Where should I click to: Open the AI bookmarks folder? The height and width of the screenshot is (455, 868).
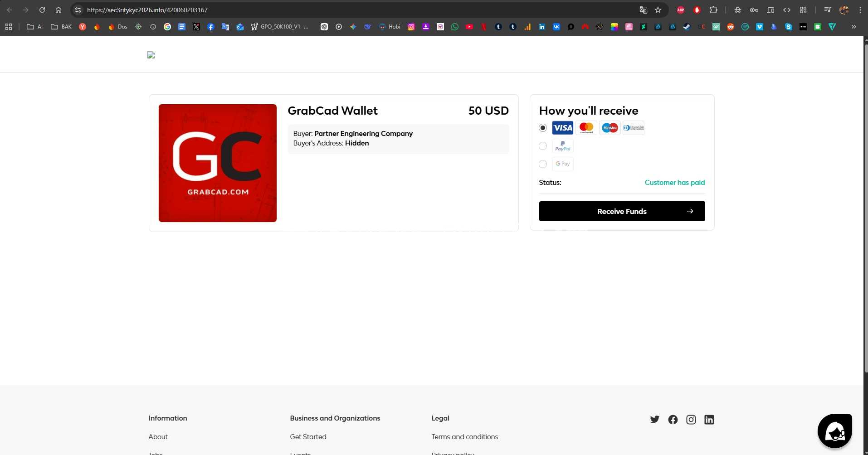pyautogui.click(x=35, y=27)
